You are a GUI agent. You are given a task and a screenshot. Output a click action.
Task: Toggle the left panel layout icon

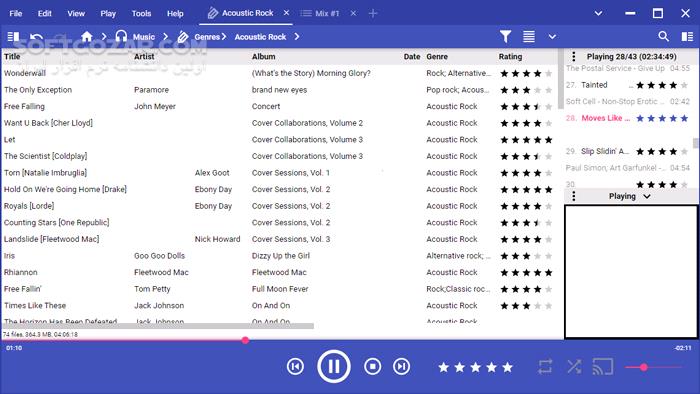pyautogui.click(x=13, y=37)
